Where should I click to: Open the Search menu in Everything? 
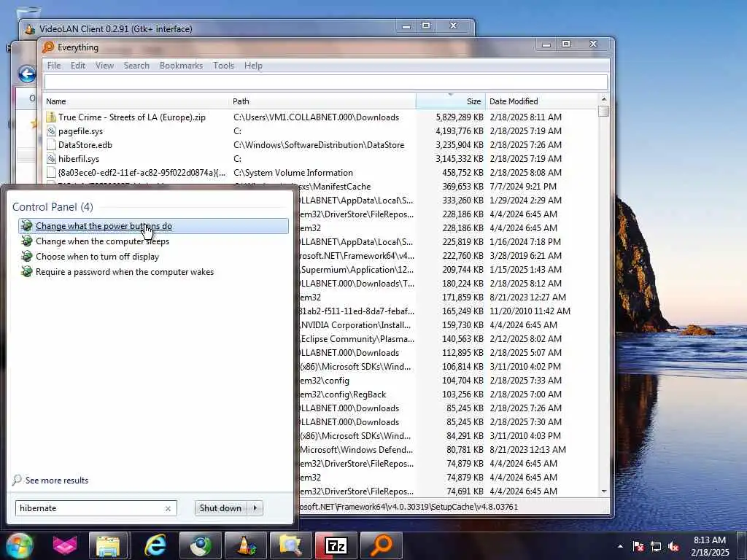pos(136,66)
